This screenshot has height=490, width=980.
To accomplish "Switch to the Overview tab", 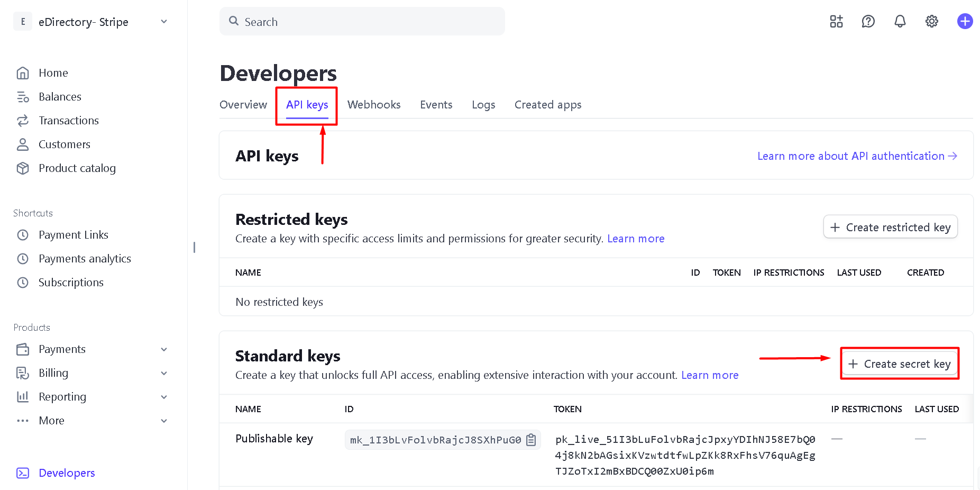I will coord(243,105).
